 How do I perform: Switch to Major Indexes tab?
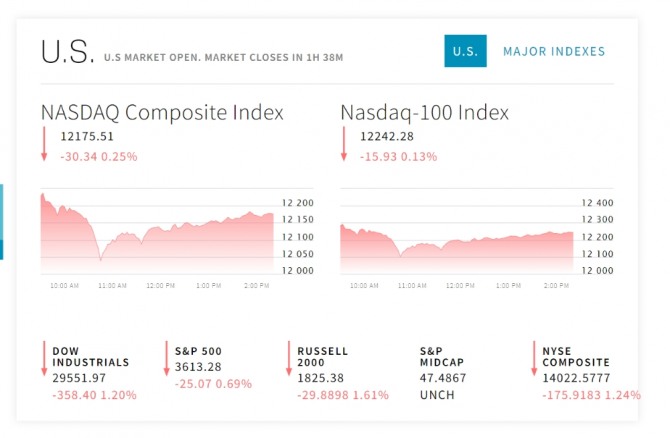[x=554, y=52]
